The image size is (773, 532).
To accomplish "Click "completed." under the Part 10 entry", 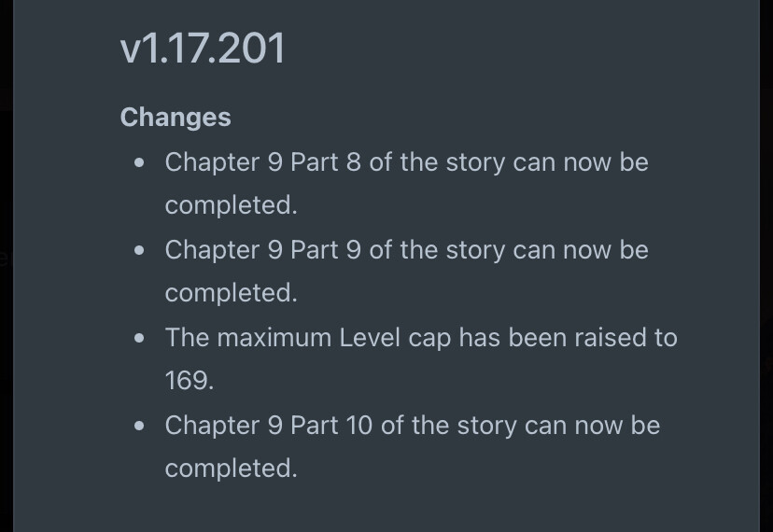I will 231,469.
